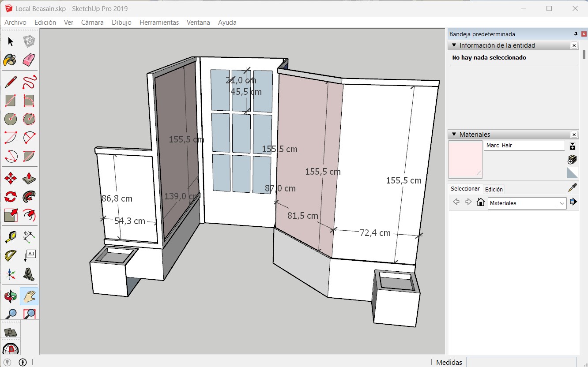
Task: Choose the Tape Measure tool
Action: coord(10,237)
